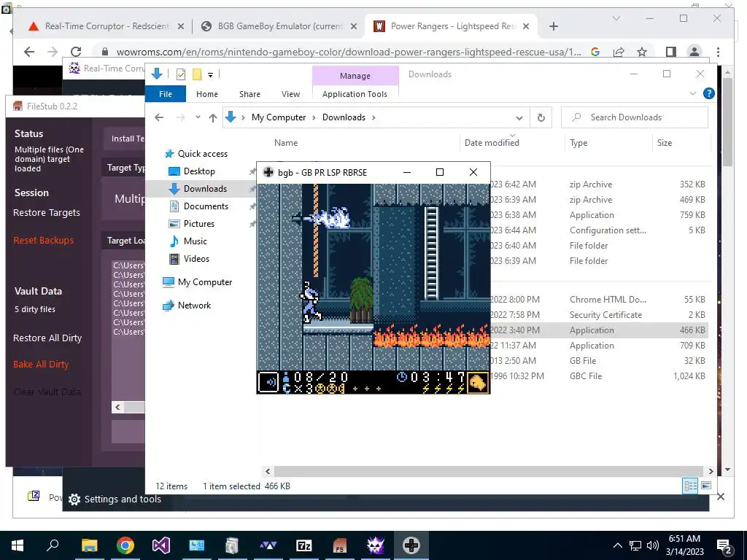This screenshot has width=747, height=560.
Task: Select Documents in navigation pane
Action: coord(206,206)
